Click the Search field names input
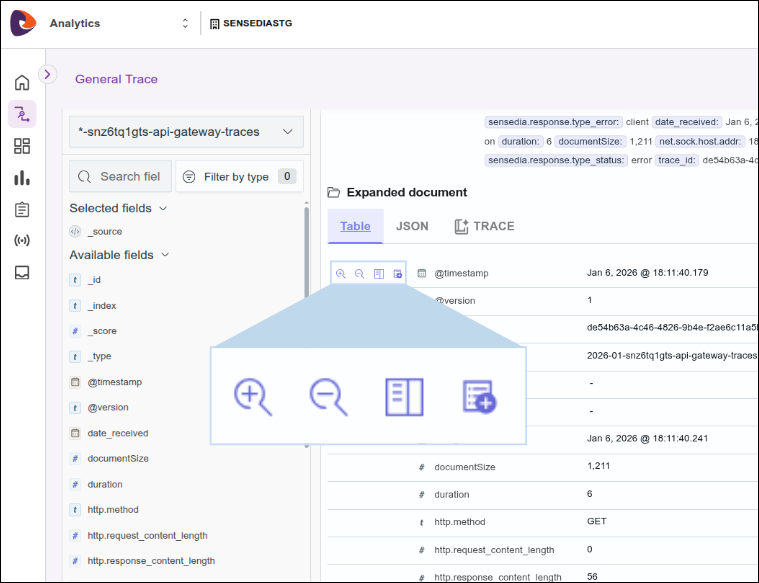Viewport: 759px width, 583px height. click(x=120, y=177)
